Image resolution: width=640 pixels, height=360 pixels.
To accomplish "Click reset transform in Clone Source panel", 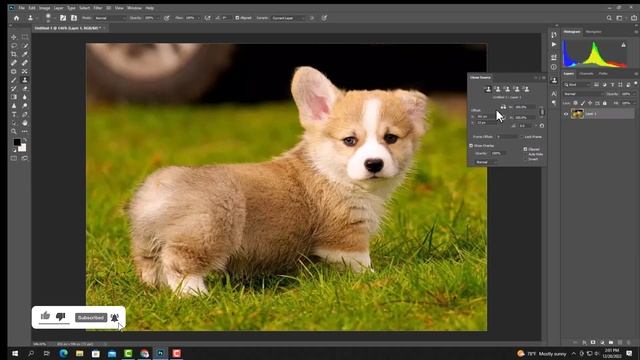I will pyautogui.click(x=542, y=126).
